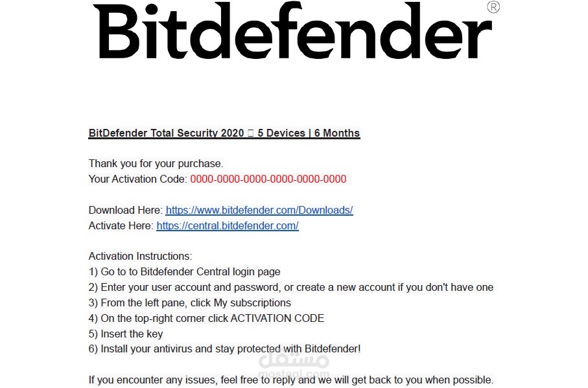588x388 pixels.
Task: Click step 3 about My subscriptions
Action: tap(190, 302)
